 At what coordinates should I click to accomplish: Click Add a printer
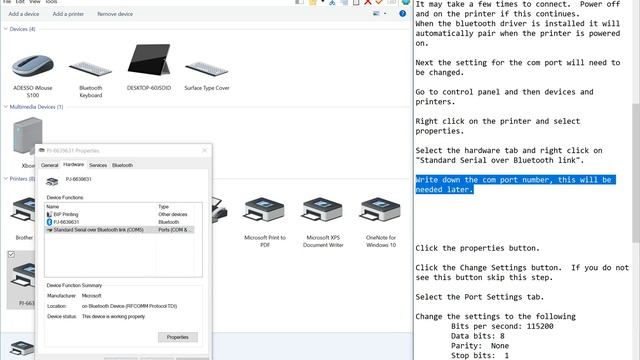(68, 14)
